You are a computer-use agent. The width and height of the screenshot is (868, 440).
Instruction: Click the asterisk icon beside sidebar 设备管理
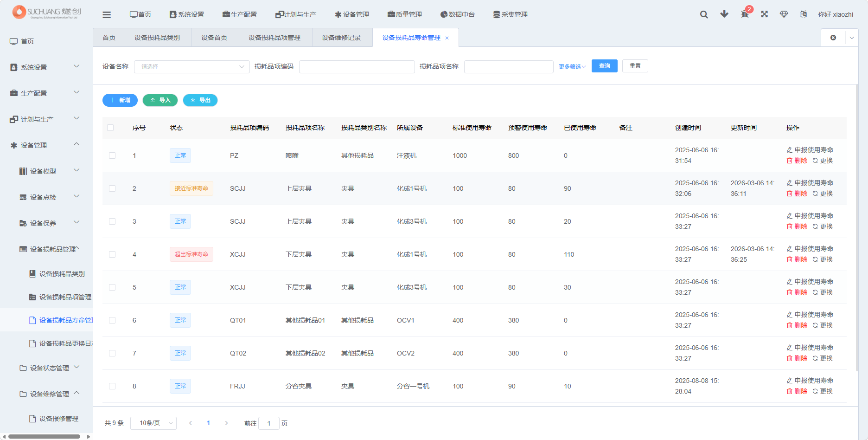[14, 145]
